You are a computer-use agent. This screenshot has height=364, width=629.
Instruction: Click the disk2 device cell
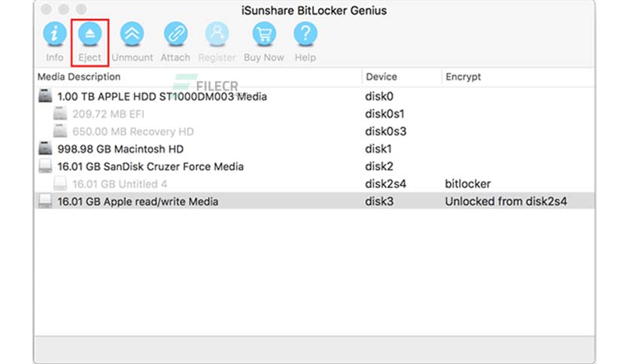[x=379, y=166]
